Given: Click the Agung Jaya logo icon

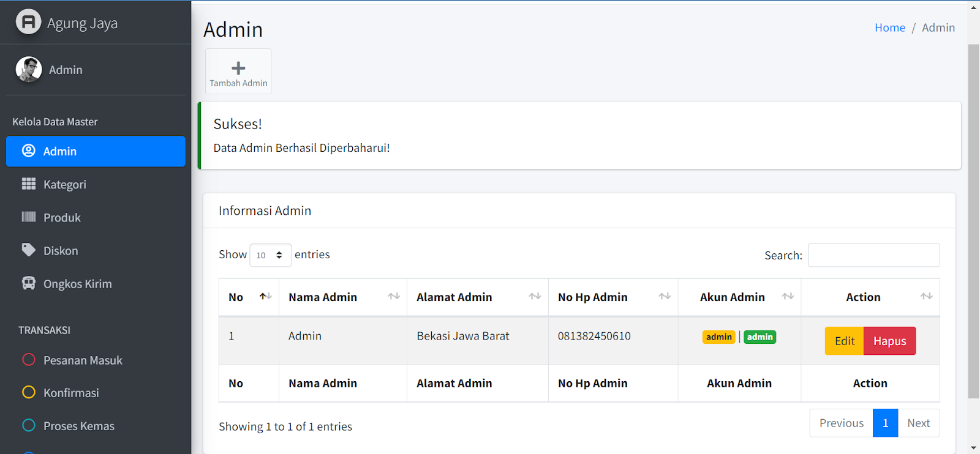Looking at the screenshot, I should [x=28, y=23].
